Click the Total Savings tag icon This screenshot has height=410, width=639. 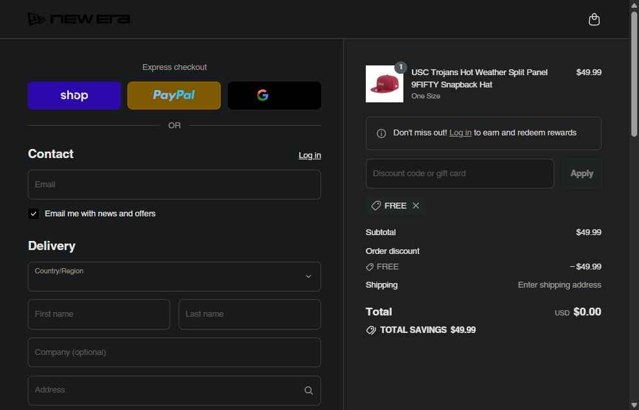click(x=371, y=330)
